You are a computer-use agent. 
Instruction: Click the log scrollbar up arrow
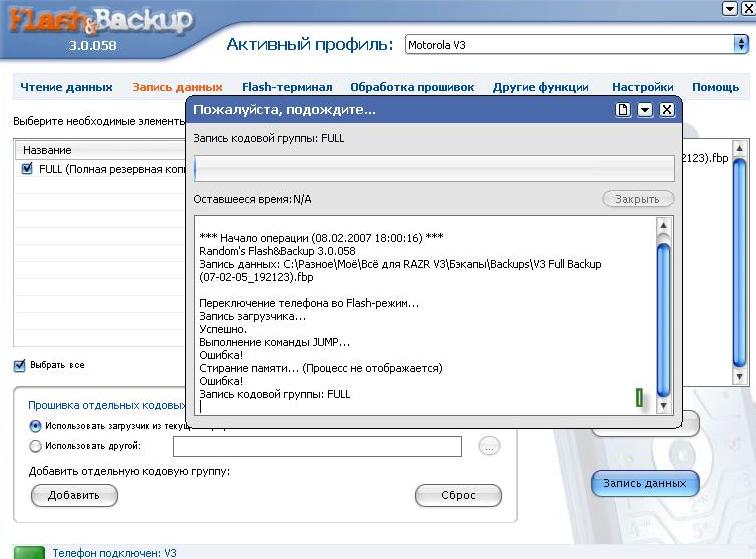(664, 225)
